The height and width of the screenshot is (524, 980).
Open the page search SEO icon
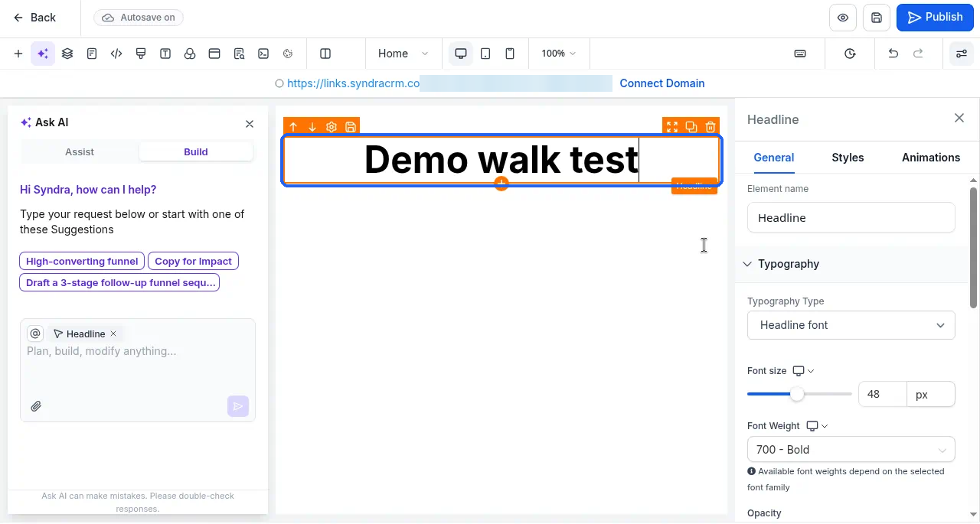tap(239, 54)
